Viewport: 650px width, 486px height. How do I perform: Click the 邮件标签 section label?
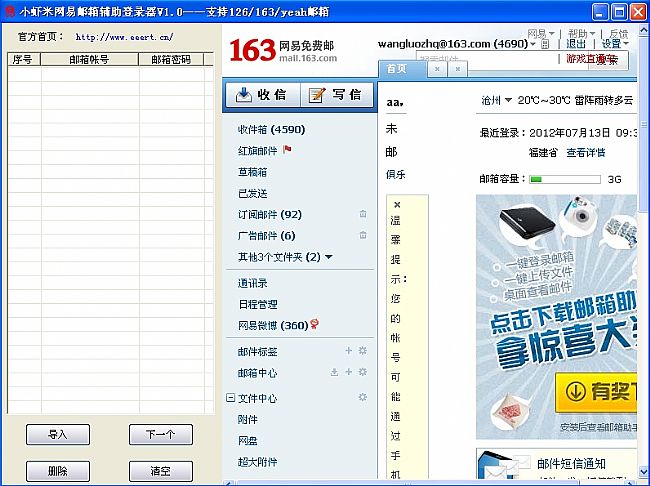coord(257,352)
